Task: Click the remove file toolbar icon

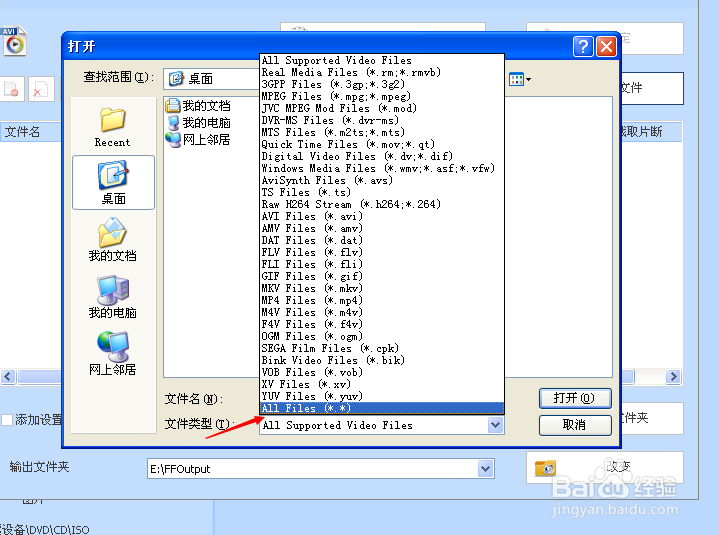Action: pos(11,88)
